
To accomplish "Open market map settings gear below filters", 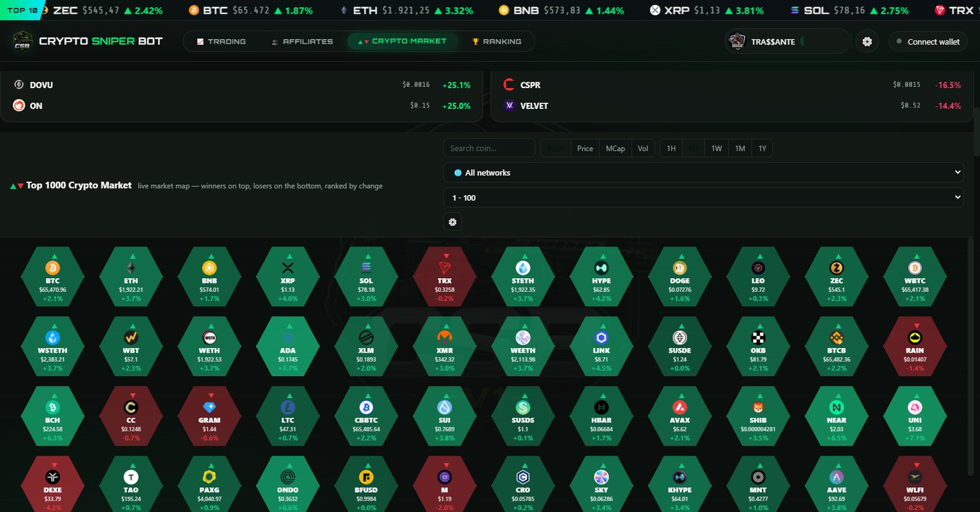I will 452,222.
